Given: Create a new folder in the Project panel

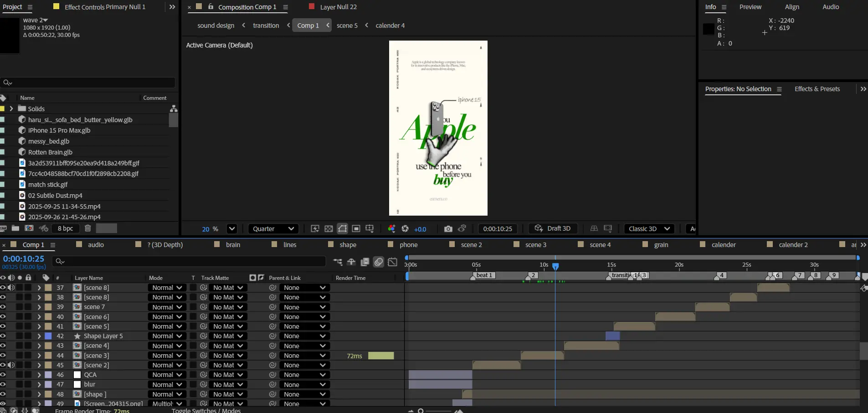Looking at the screenshot, I should pos(15,228).
